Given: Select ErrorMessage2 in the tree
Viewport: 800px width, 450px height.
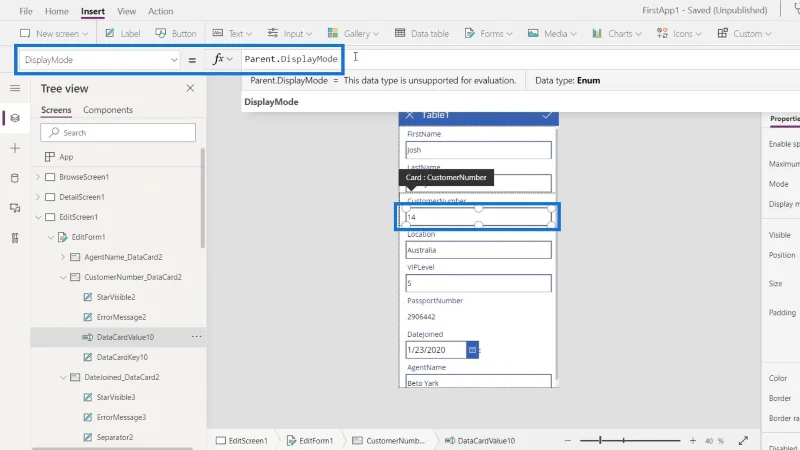Looking at the screenshot, I should point(121,317).
